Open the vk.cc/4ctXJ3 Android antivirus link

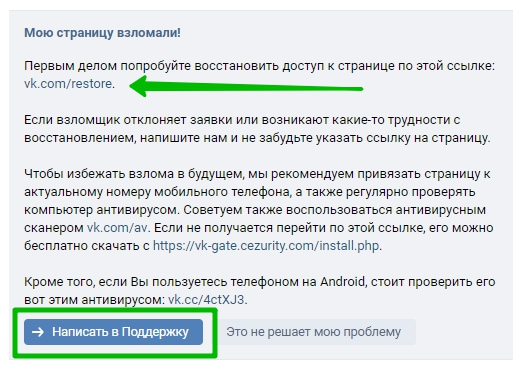(206, 300)
